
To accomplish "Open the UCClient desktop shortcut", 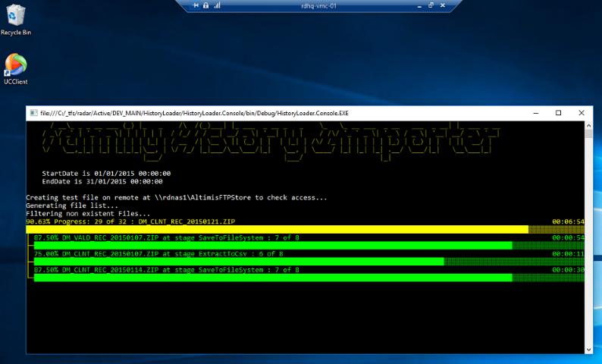I will coord(15,67).
